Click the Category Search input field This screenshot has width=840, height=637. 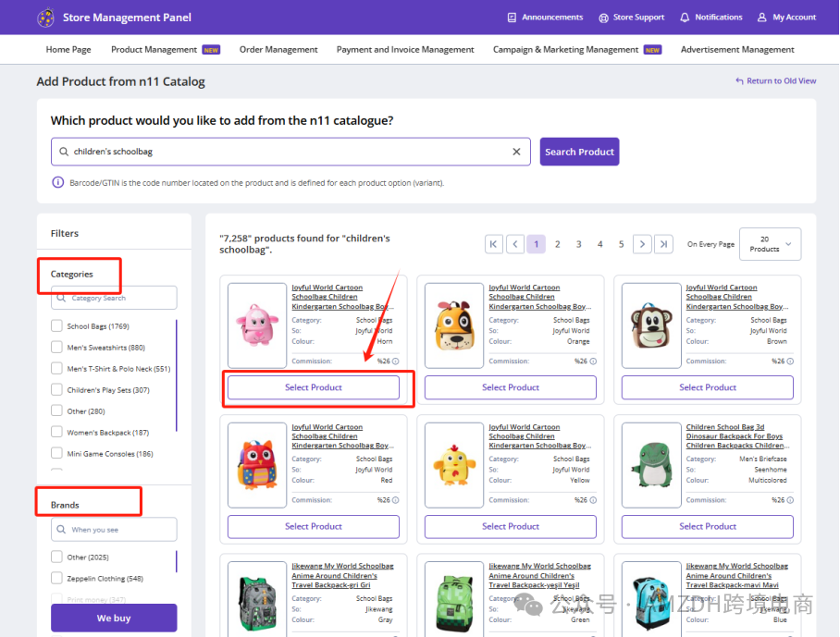pos(114,298)
